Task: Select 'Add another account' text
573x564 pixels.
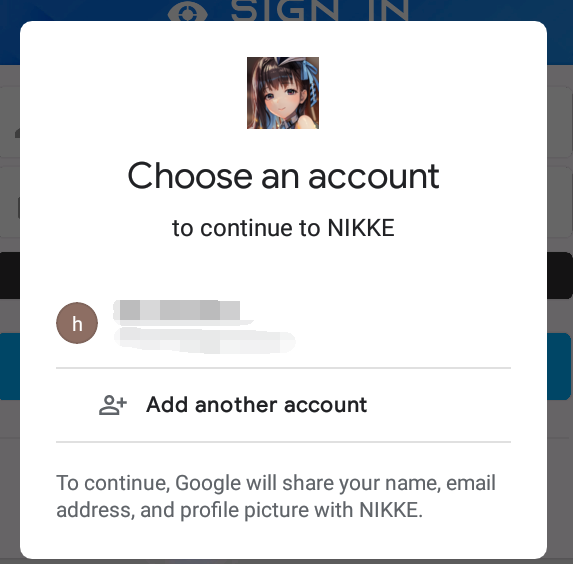Action: click(257, 405)
